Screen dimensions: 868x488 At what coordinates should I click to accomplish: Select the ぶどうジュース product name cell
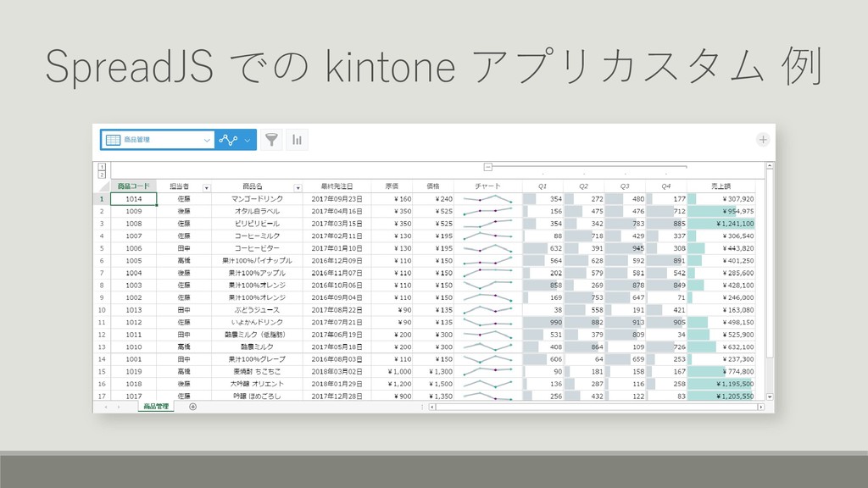pyautogui.click(x=257, y=310)
